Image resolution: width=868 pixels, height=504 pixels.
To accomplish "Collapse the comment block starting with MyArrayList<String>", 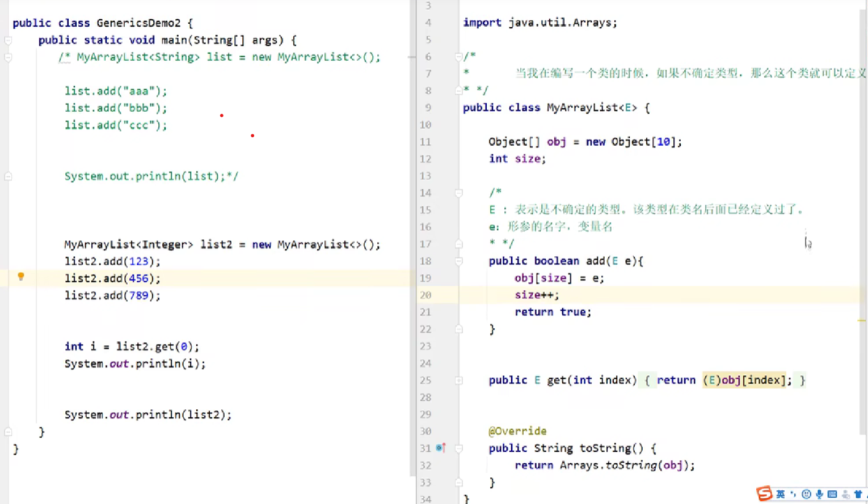I will (8, 57).
